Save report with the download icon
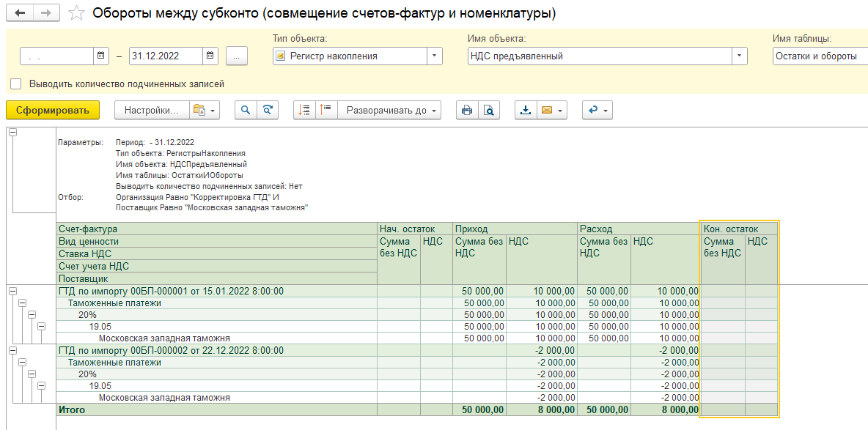Viewport: 868px width, 430px height. click(526, 110)
